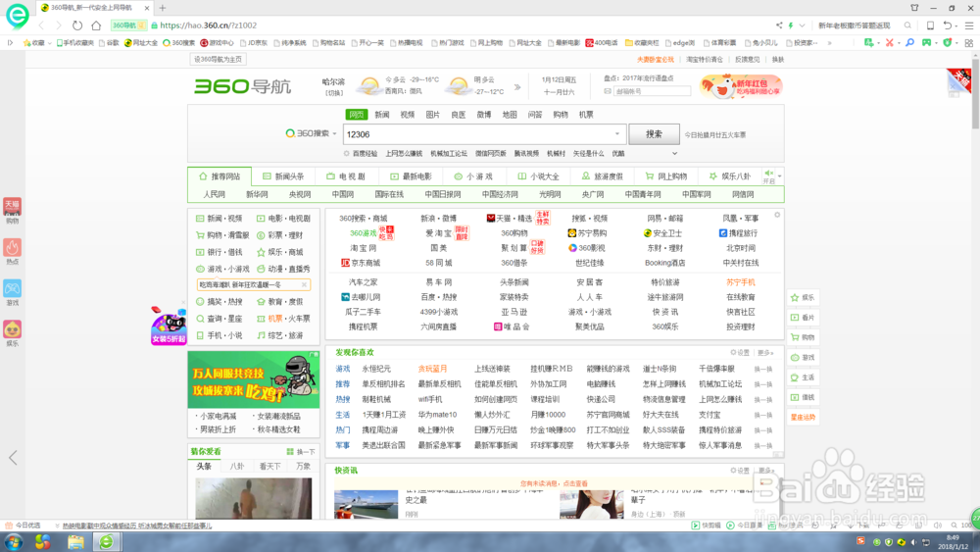980x552 pixels.
Task: Click the address bar search magnifier
Action: click(907, 25)
